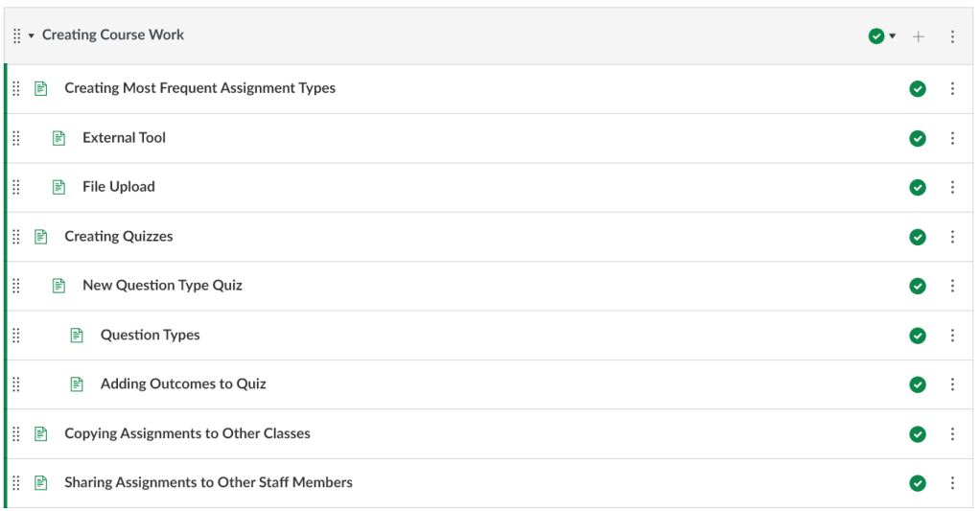Toggle publish checkmark for Copying Assignments to Other Classes

[918, 434]
